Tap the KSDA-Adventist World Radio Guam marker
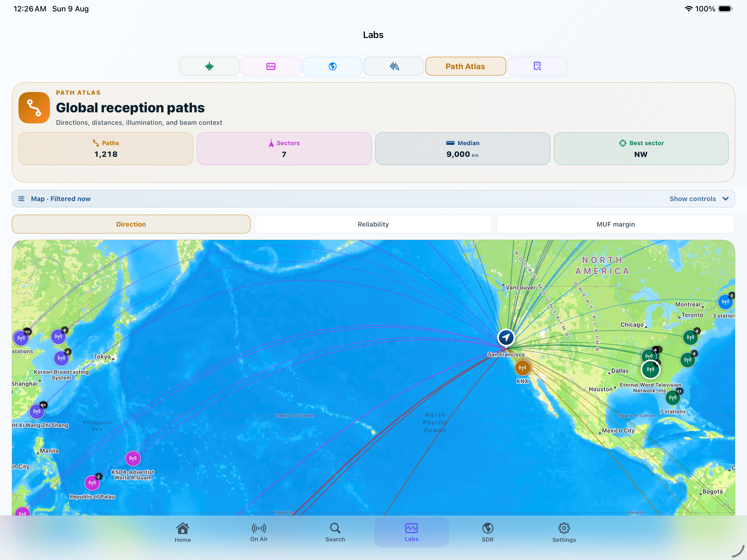Screen dimensions: 747x560 click(x=133, y=459)
